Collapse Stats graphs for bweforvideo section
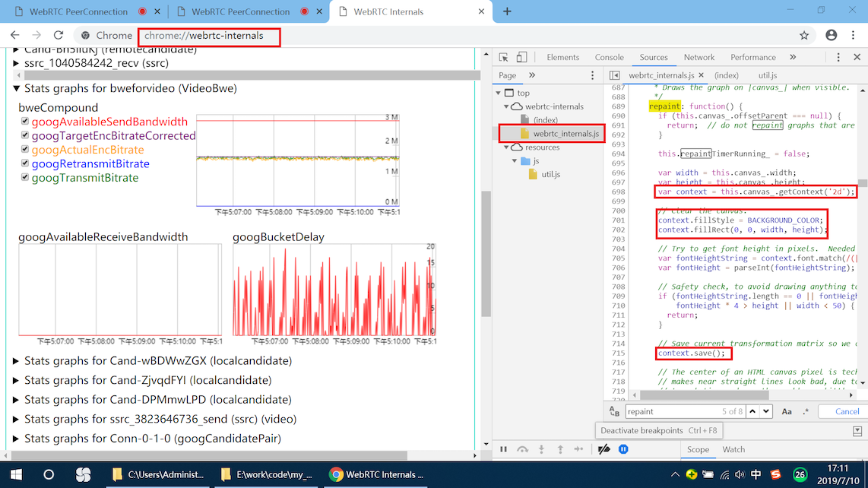Screen dimensions: 868x488 [x=17, y=89]
